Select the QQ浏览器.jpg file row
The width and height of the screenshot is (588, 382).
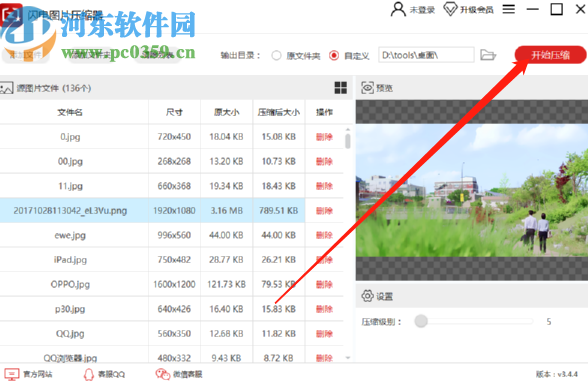[x=171, y=355]
